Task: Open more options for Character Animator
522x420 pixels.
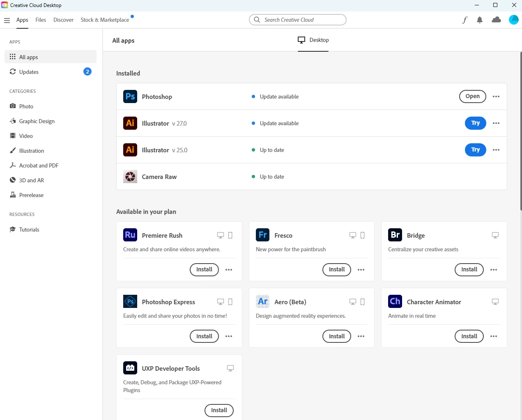Action: (x=494, y=336)
